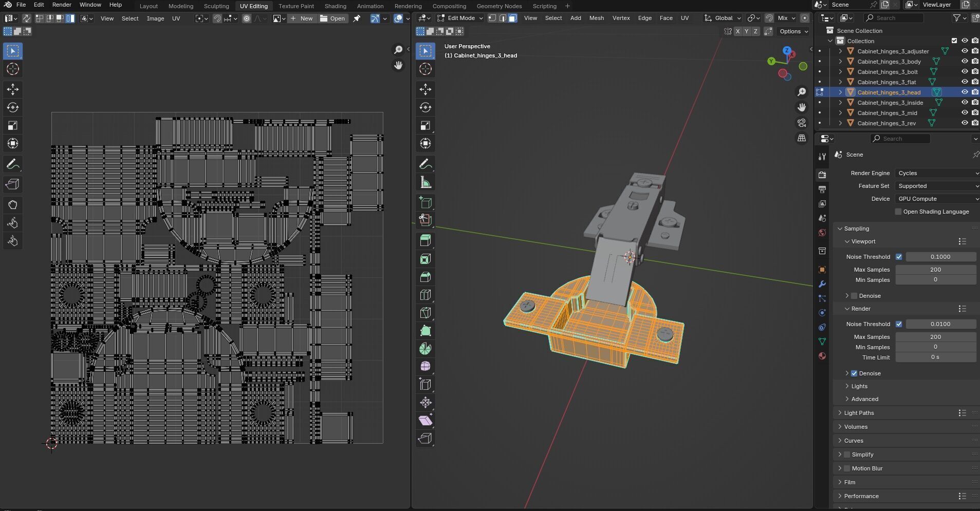Screen dimensions: 980x511
Task: Select the Bevel tool
Action: tap(426, 277)
